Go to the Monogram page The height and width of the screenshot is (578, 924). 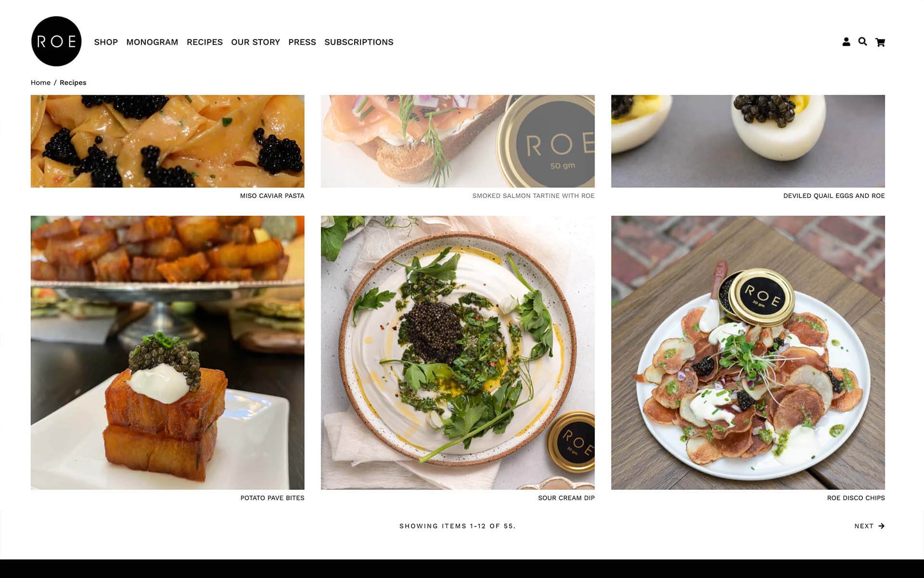pyautogui.click(x=152, y=42)
